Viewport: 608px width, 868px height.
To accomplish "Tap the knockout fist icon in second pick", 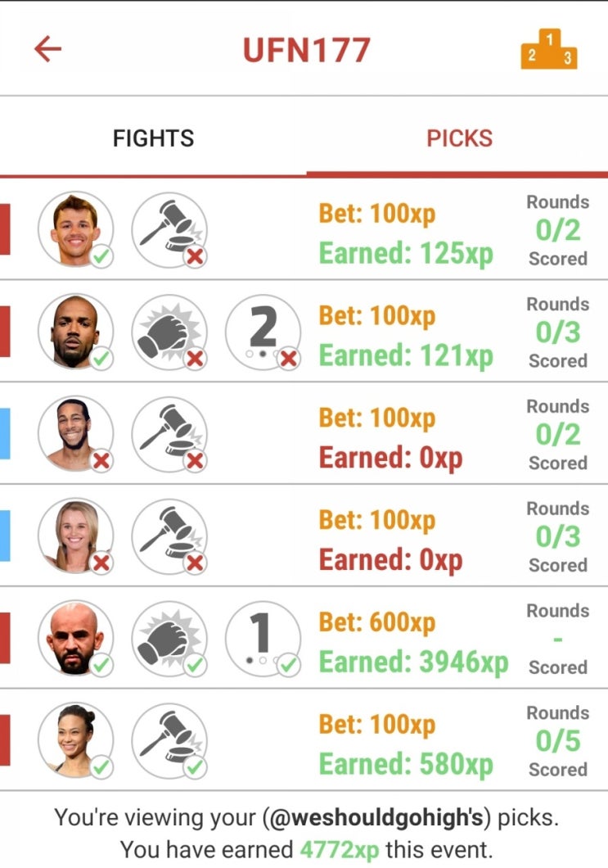I will (x=169, y=332).
